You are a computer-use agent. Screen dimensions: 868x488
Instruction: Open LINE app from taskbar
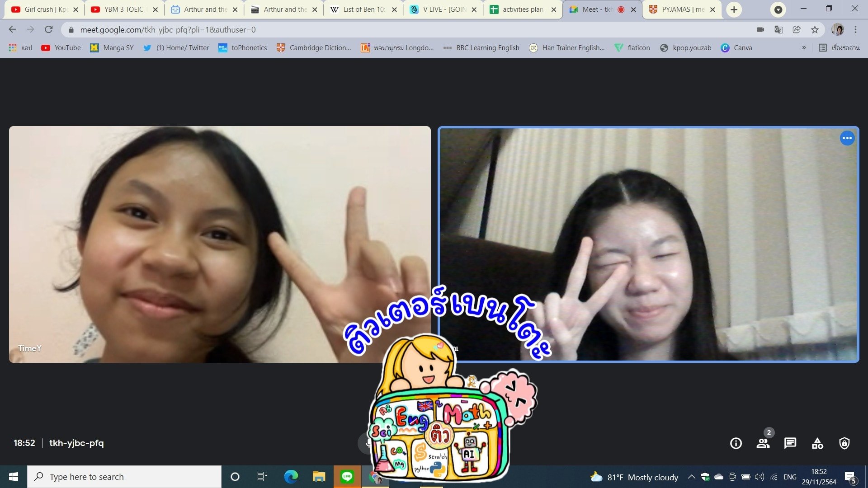point(347,477)
